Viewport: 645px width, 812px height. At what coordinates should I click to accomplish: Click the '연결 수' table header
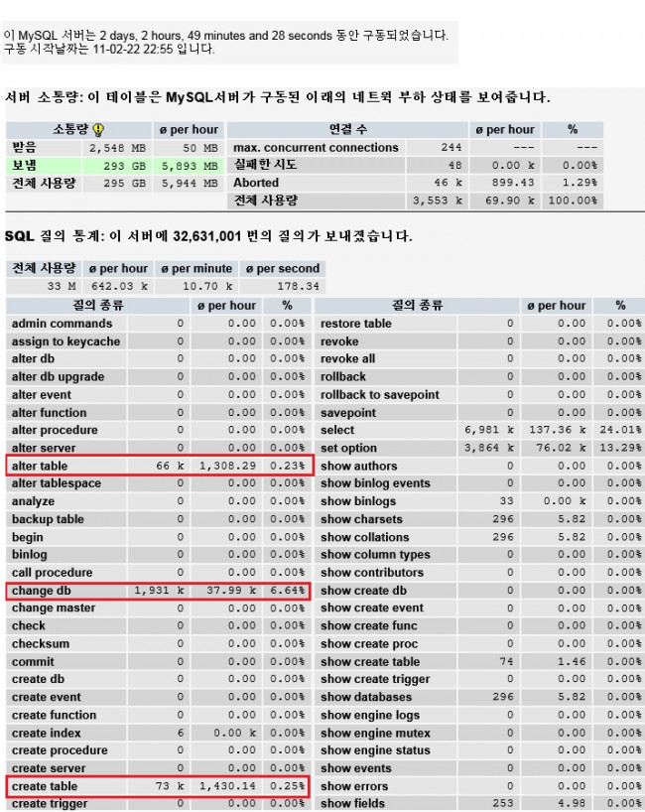pos(347,130)
